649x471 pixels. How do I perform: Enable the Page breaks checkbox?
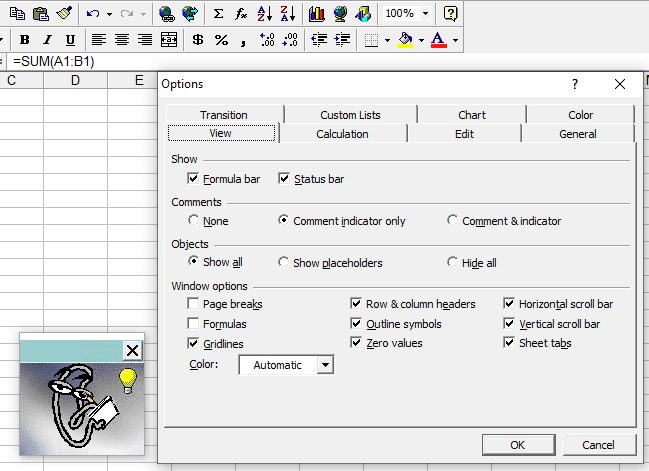[194, 304]
